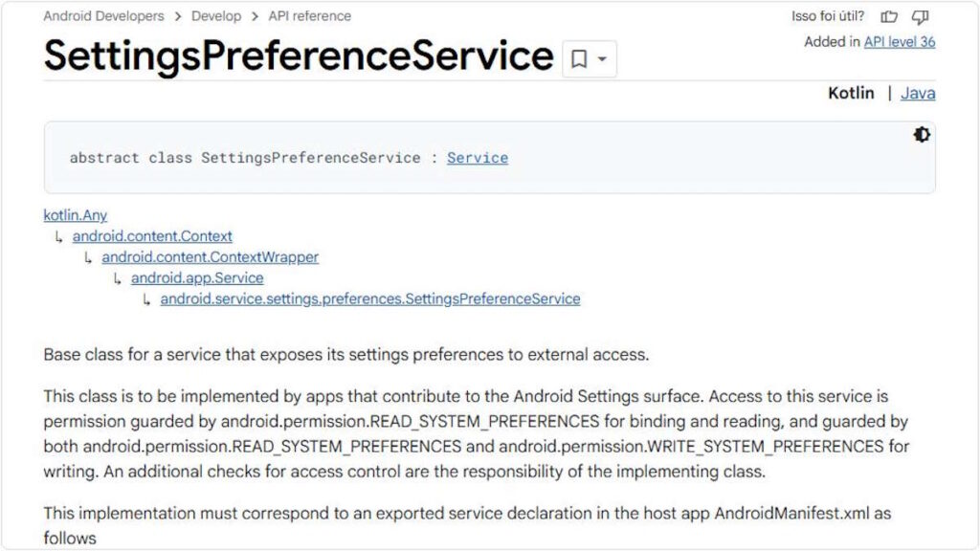The height and width of the screenshot is (551, 980).
Task: Switch to the Kotlin language tab
Action: (x=851, y=93)
